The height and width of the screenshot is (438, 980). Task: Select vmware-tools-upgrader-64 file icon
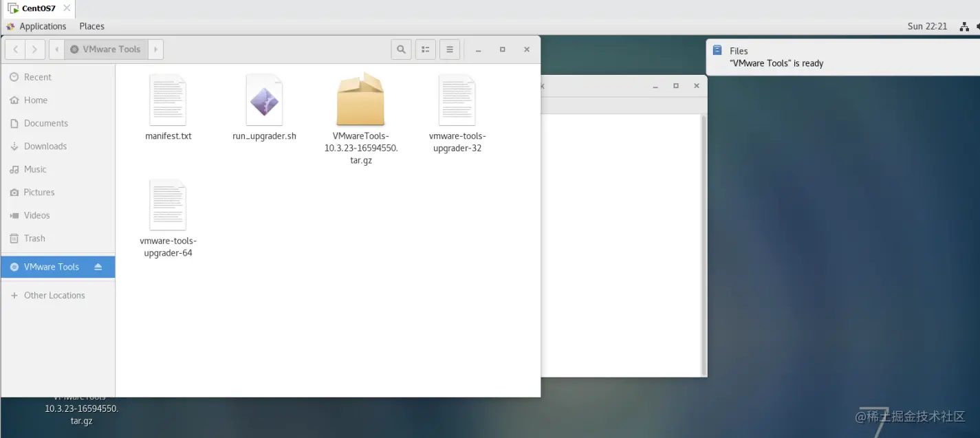click(168, 205)
